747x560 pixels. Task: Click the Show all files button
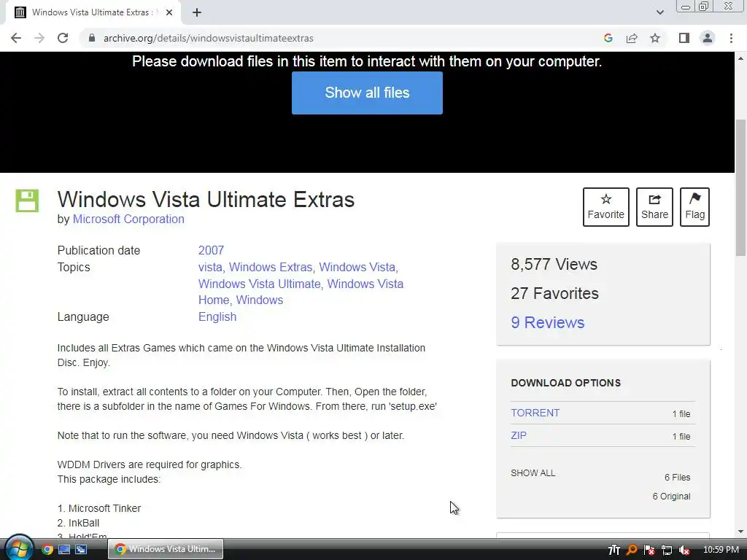[367, 93]
